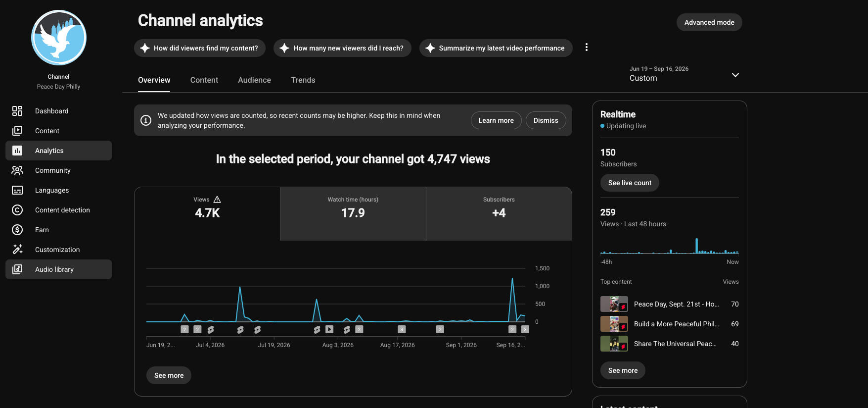Open the Earn page
The height and width of the screenshot is (408, 868).
(x=58, y=230)
